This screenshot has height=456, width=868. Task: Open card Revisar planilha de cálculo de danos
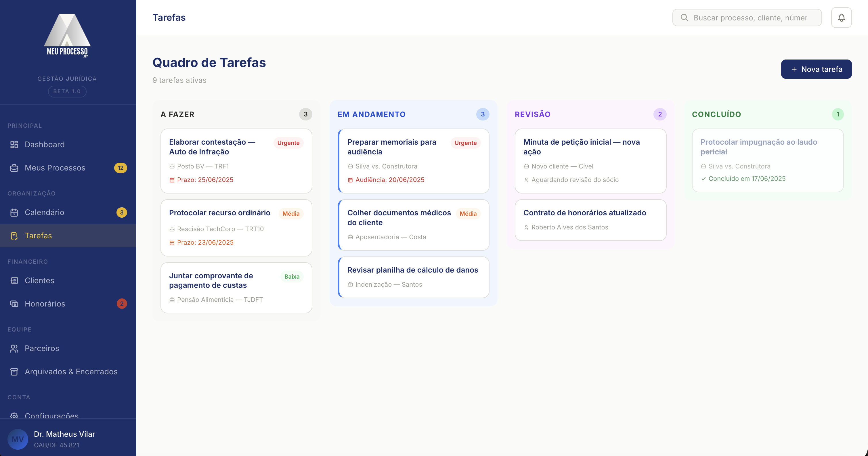click(x=414, y=277)
